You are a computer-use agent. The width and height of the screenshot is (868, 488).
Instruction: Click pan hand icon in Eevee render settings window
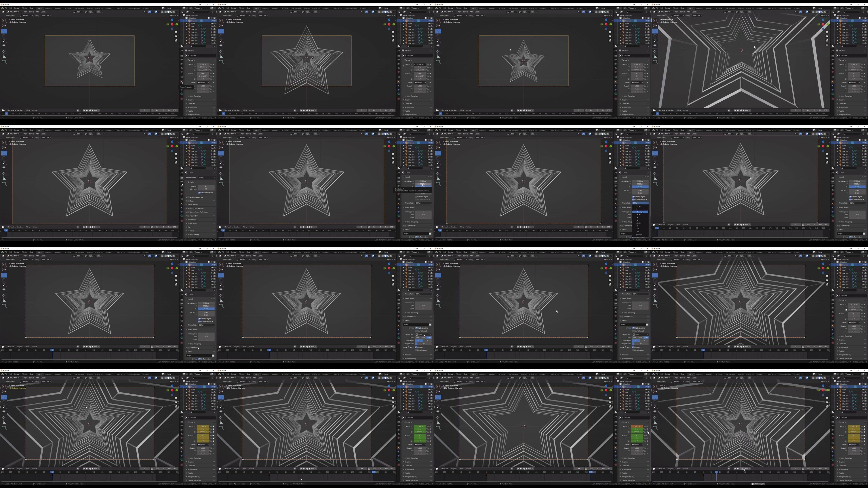(x=176, y=158)
